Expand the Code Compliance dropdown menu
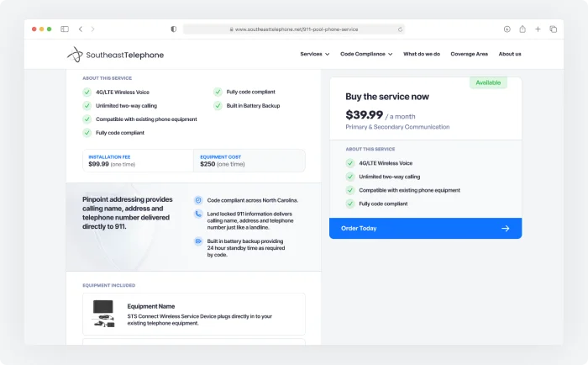The width and height of the screenshot is (588, 365). [x=365, y=54]
